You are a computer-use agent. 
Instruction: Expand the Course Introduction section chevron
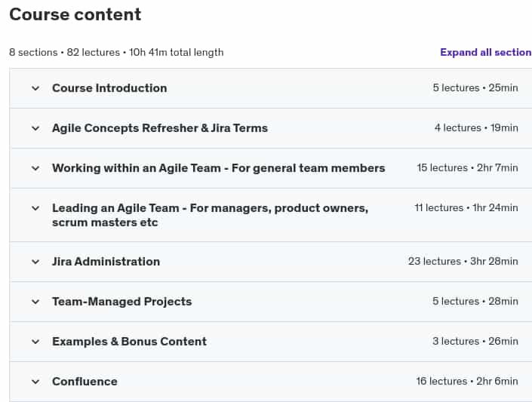(35, 88)
